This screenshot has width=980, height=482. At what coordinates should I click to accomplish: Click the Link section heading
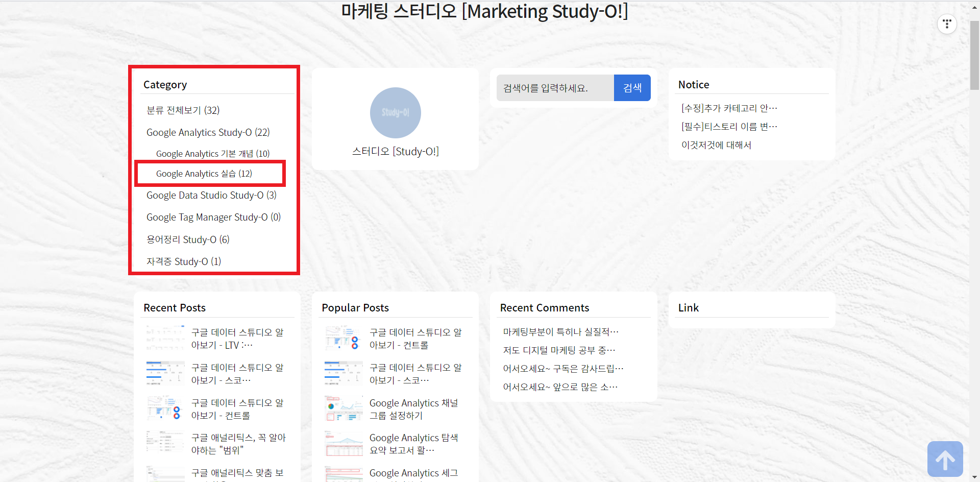point(689,308)
